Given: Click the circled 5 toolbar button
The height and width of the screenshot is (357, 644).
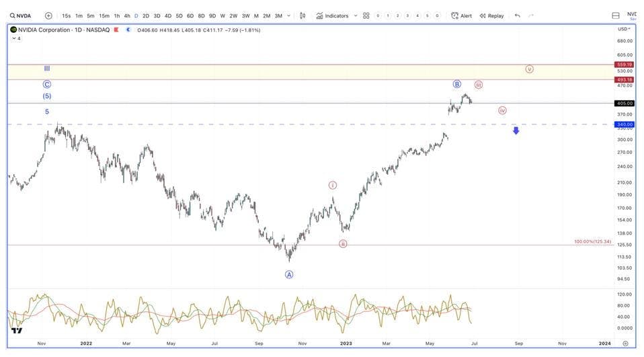Looking at the screenshot, I should point(427,15).
